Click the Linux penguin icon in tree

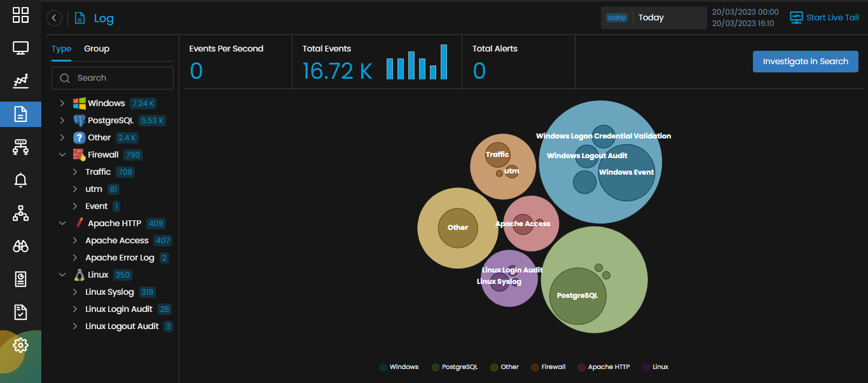[79, 275]
